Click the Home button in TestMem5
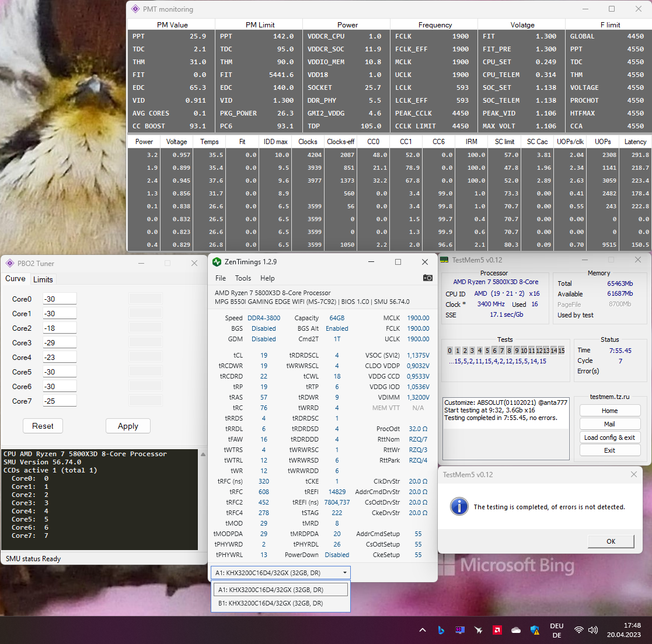This screenshot has width=652, height=644. [x=609, y=411]
